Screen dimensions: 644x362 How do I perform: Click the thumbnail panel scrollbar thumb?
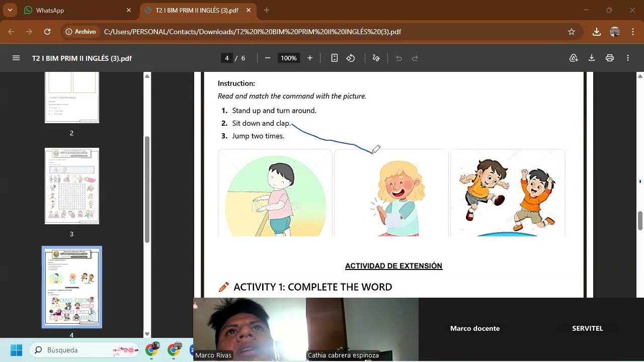point(147,189)
